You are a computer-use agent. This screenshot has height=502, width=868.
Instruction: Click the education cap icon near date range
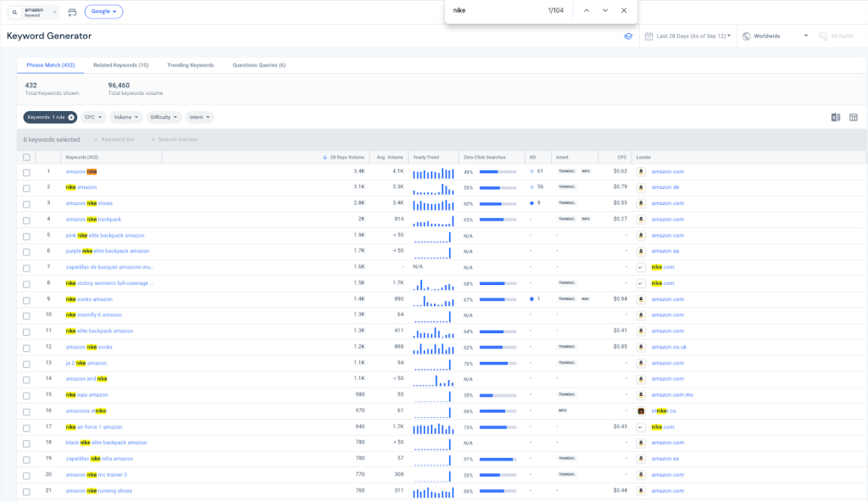point(628,36)
